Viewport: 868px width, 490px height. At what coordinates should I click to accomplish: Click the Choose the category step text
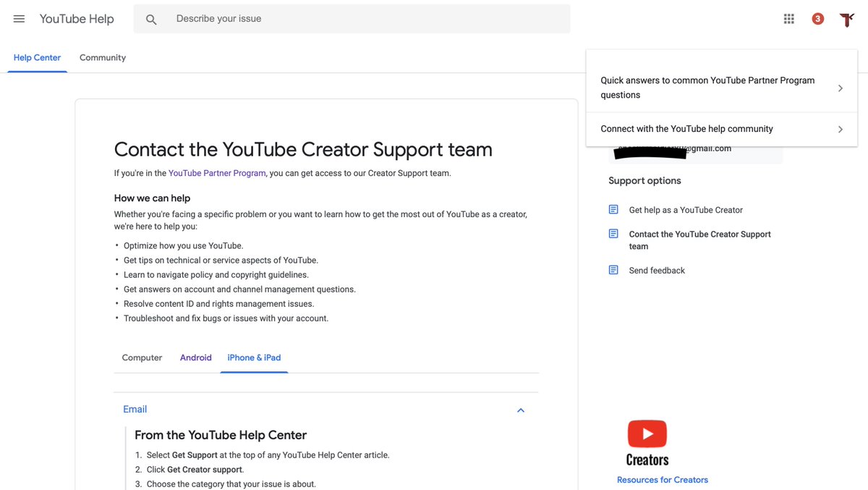[231, 484]
